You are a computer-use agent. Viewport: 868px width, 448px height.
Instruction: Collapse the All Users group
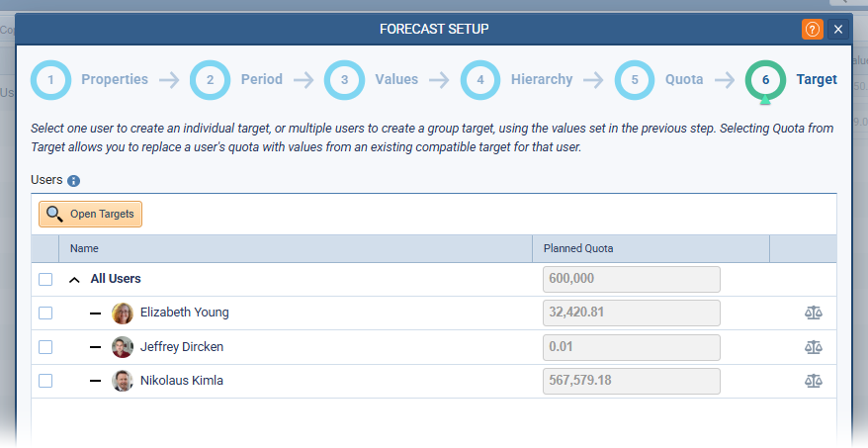tap(74, 280)
